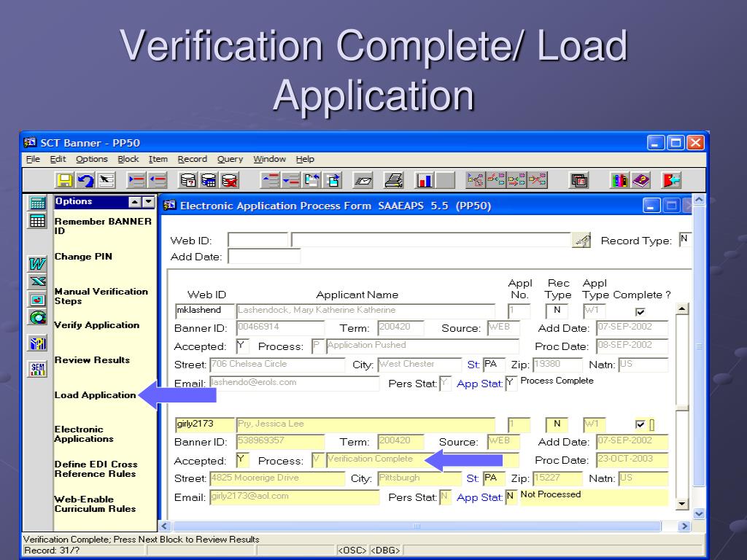The image size is (747, 560).
Task: Choose Electronic Applications option
Action: point(84,434)
